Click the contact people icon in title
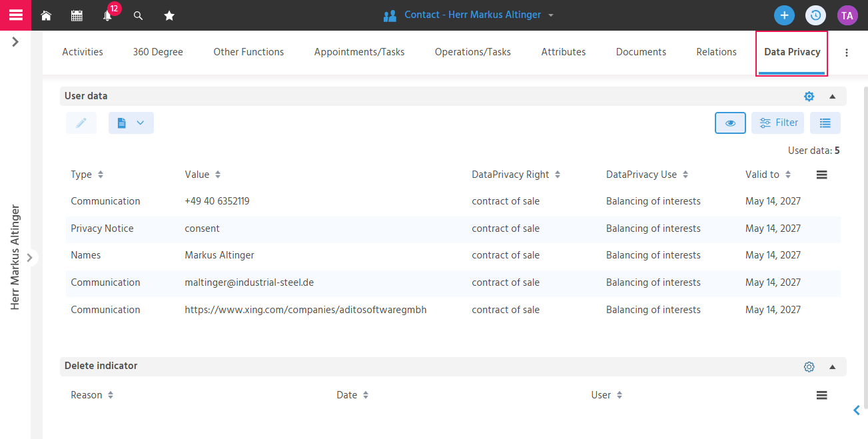 coord(390,15)
